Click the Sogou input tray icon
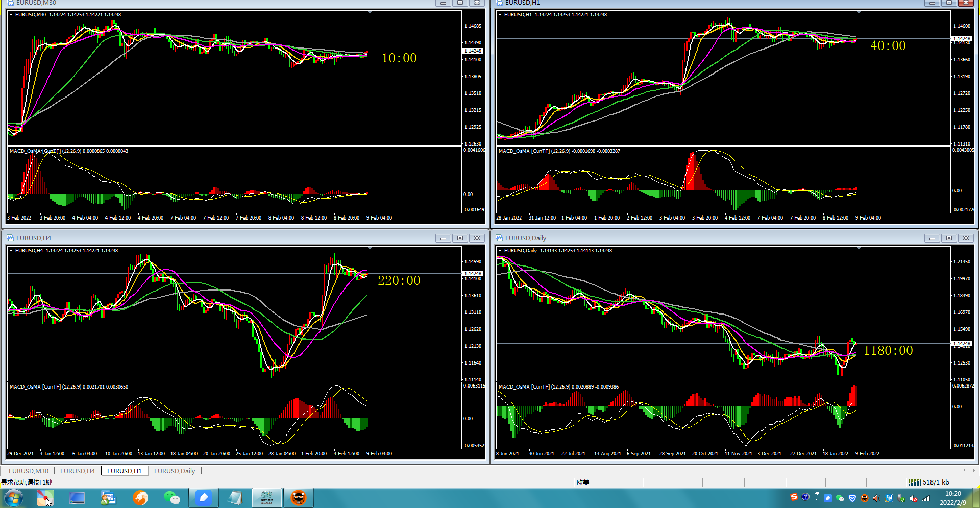Image resolution: width=980 pixels, height=508 pixels. pos(794,497)
